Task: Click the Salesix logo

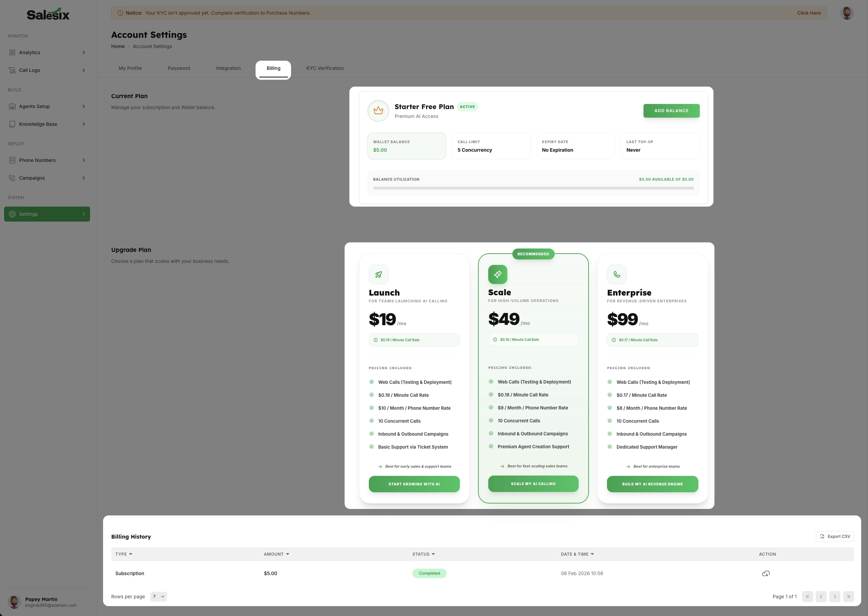Action: click(x=48, y=14)
